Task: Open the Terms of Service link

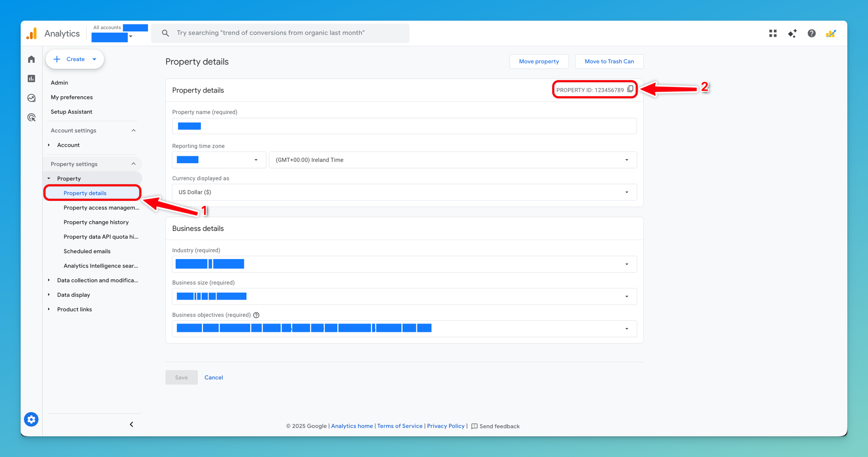Action: pyautogui.click(x=400, y=426)
